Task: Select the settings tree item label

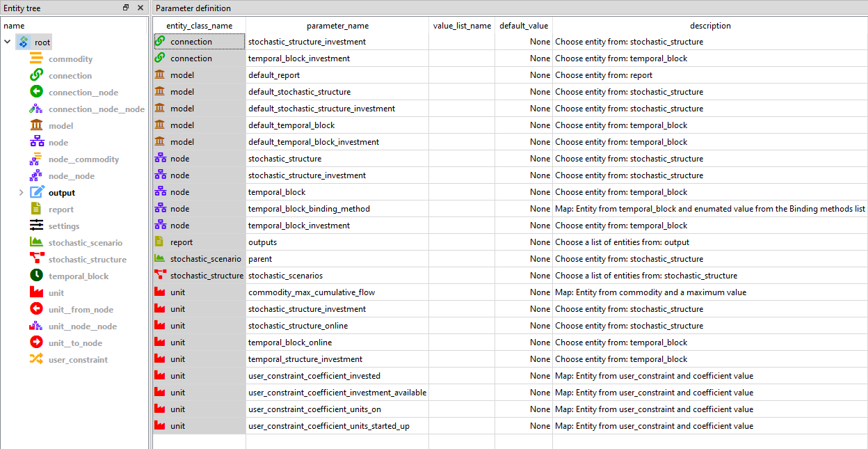Action: coord(64,226)
